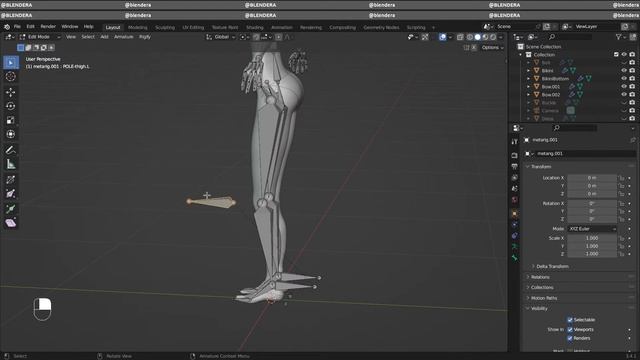Viewport: 640px width, 360px height.
Task: Click the Rotation X value field
Action: (x=592, y=204)
